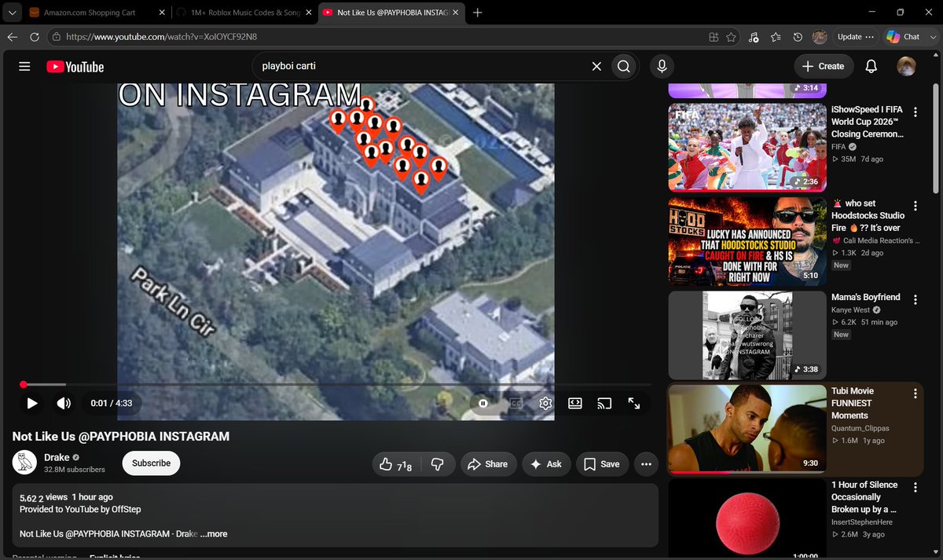Open more actions ellipsis beside Save

pyautogui.click(x=646, y=464)
